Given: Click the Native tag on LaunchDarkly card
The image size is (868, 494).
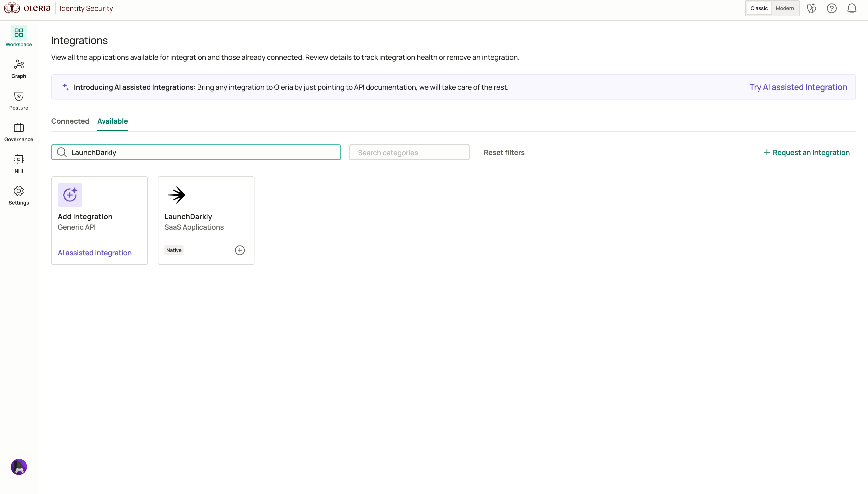Looking at the screenshot, I should click(x=174, y=251).
